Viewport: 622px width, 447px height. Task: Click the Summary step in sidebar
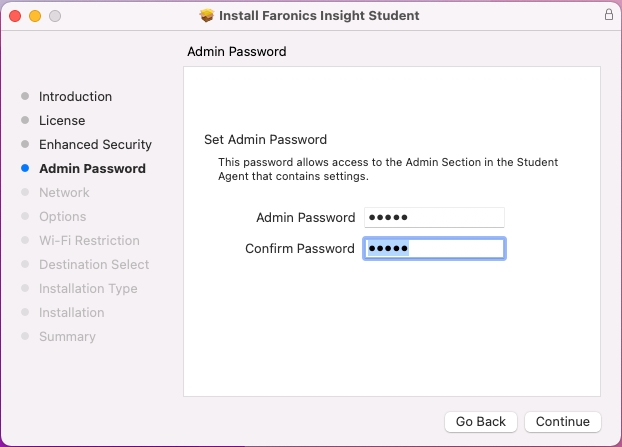[x=67, y=337]
